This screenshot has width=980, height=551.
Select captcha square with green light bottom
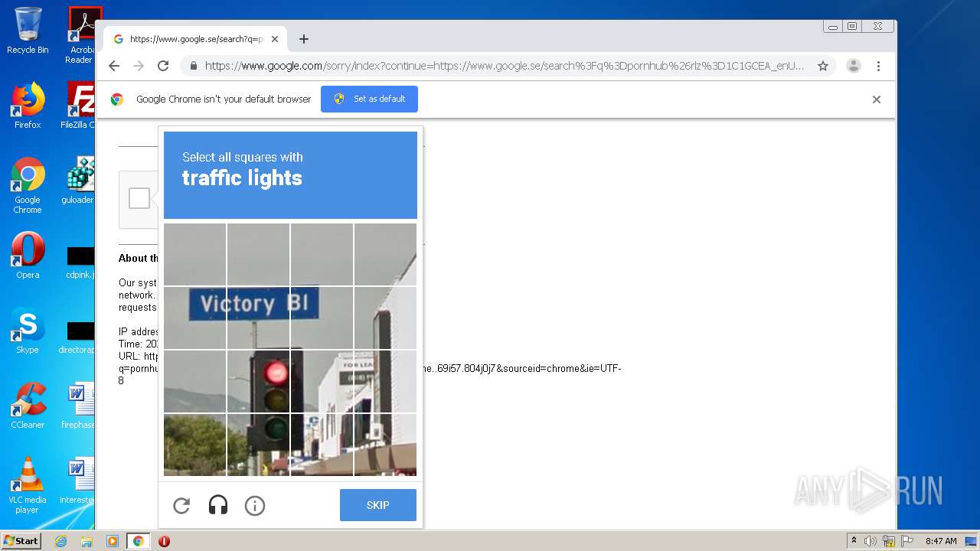(x=259, y=445)
